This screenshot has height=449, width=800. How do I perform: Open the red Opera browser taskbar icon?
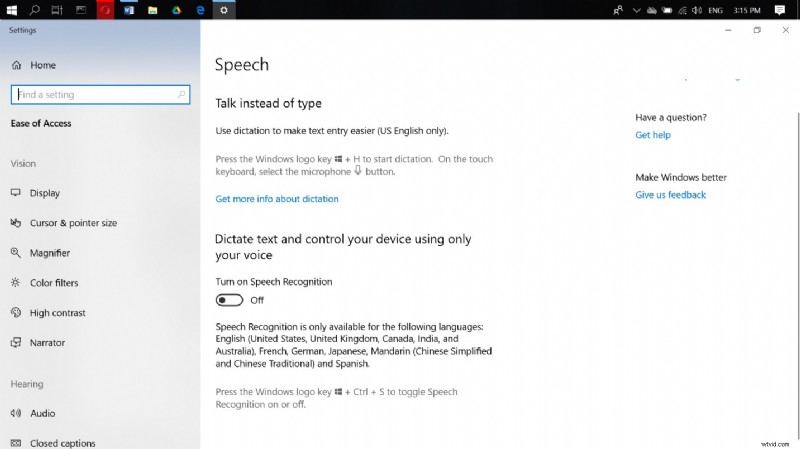tap(105, 10)
